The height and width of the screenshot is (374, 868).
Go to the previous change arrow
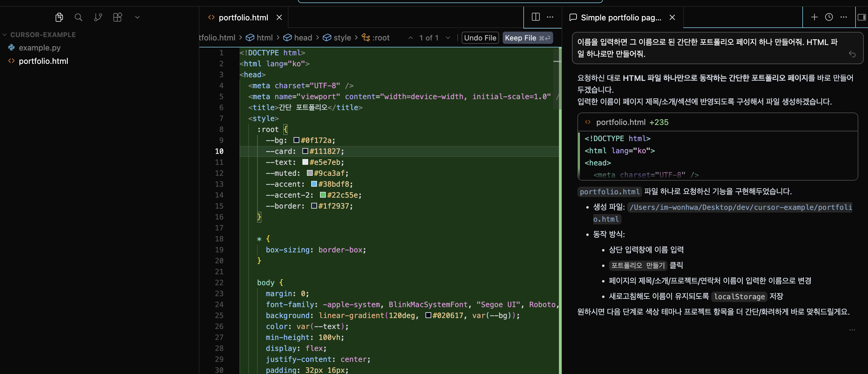(410, 38)
